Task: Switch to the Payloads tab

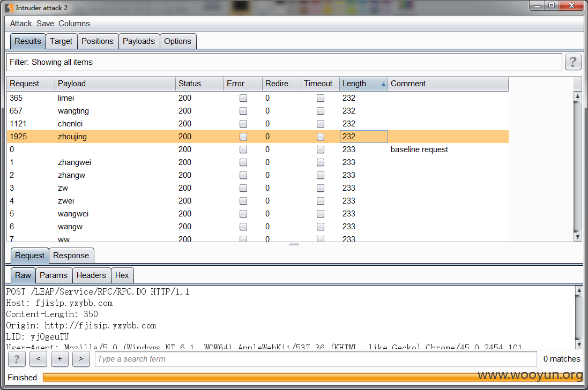Action: pyautogui.click(x=138, y=41)
